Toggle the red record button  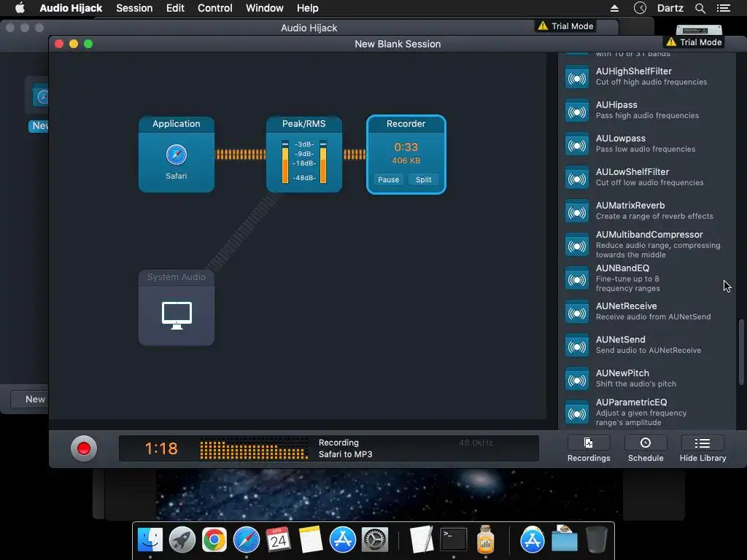pyautogui.click(x=84, y=448)
